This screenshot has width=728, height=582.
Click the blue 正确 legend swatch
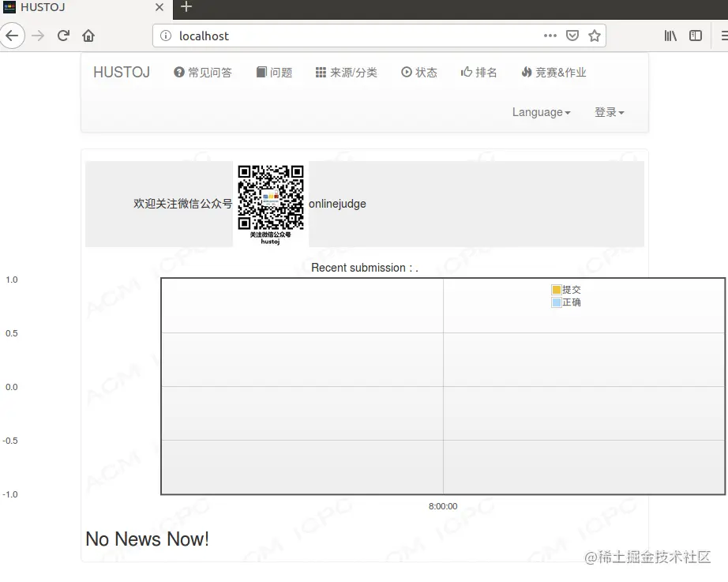click(x=556, y=302)
